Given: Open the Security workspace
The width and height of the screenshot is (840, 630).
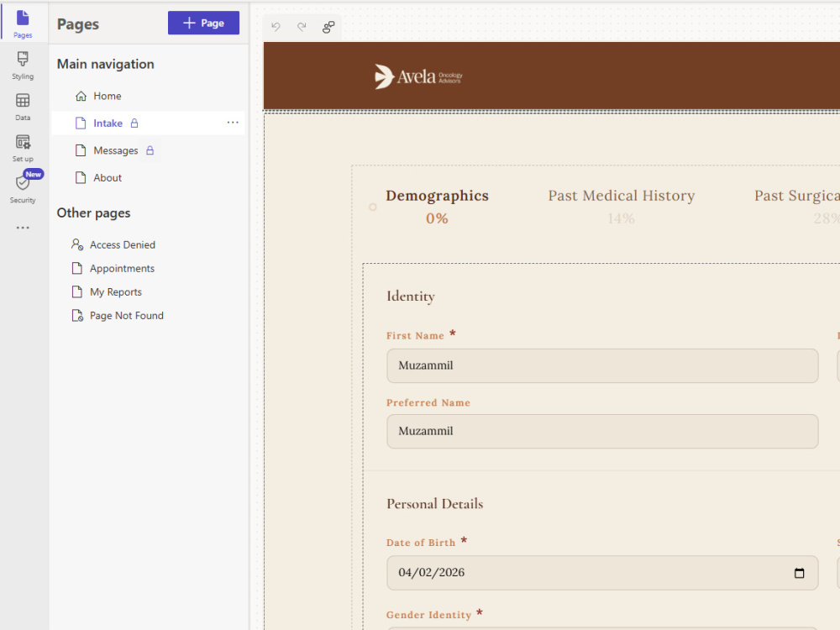Looking at the screenshot, I should 23,188.
